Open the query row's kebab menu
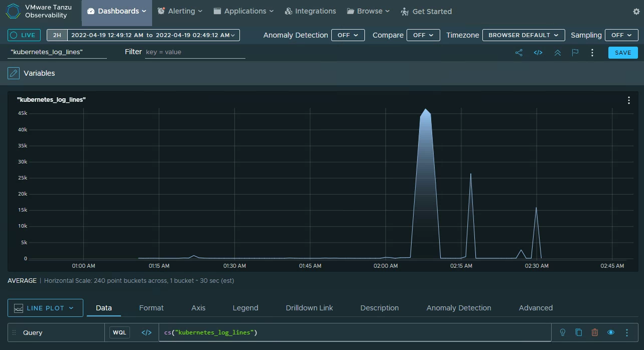644x350 pixels. (627, 332)
